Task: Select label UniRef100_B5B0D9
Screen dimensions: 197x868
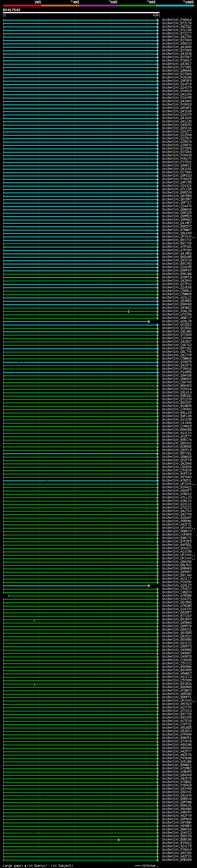Action: click(x=177, y=860)
